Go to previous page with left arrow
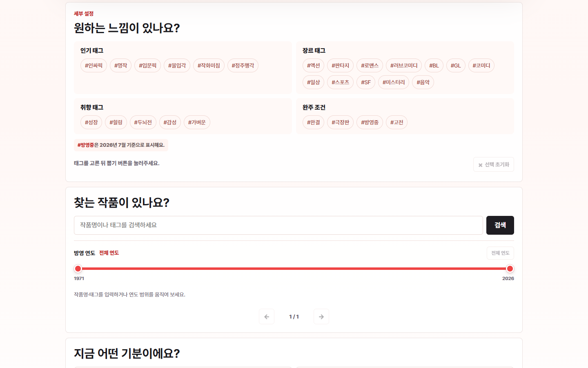This screenshot has height=368, width=588. pos(267,316)
